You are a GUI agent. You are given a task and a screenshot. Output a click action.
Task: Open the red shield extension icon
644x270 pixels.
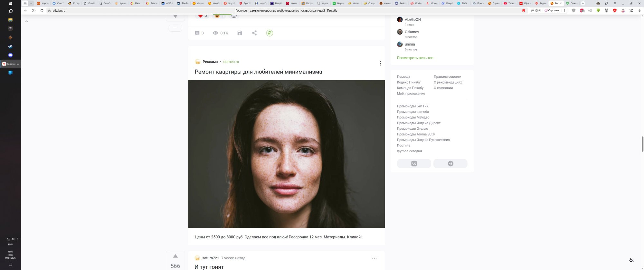click(615, 10)
